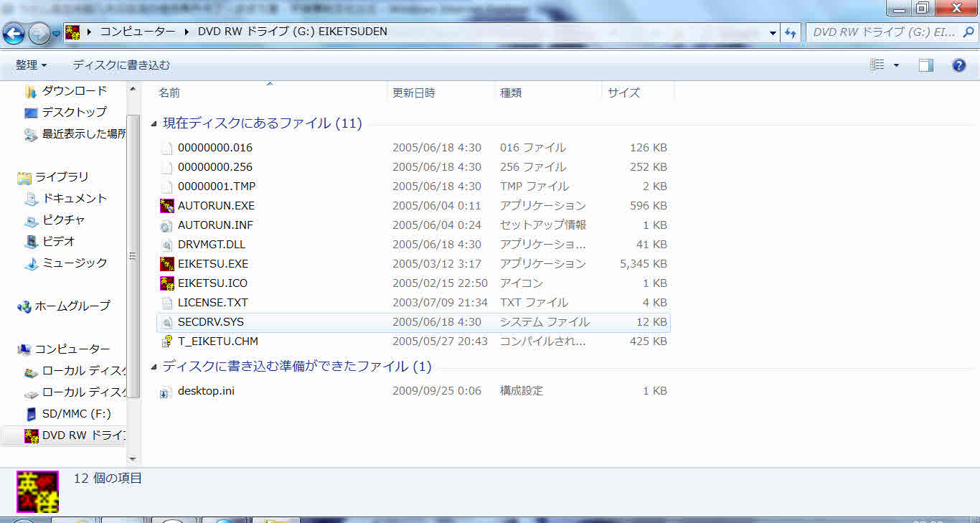Select ホームグループ in the navigation pane

(x=72, y=306)
